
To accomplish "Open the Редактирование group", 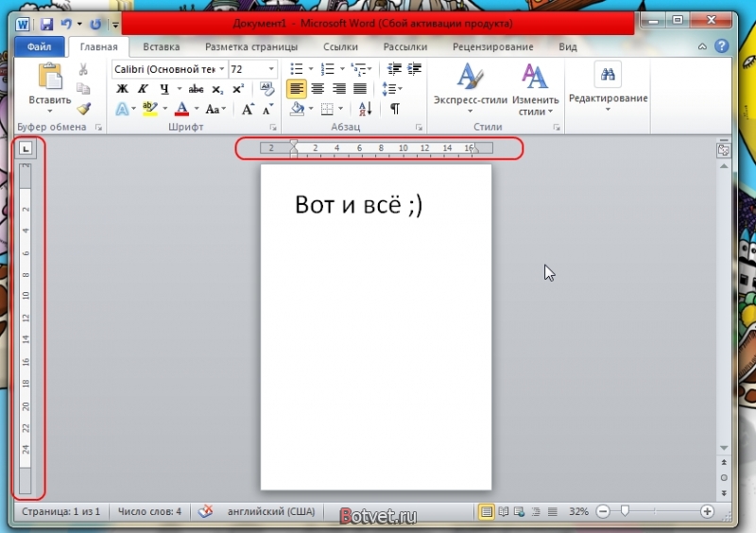I will (x=608, y=87).
